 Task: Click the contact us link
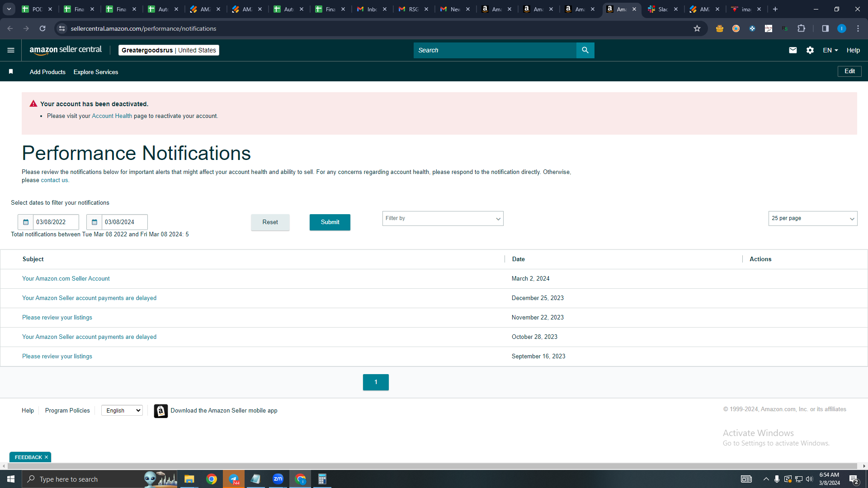54,180
